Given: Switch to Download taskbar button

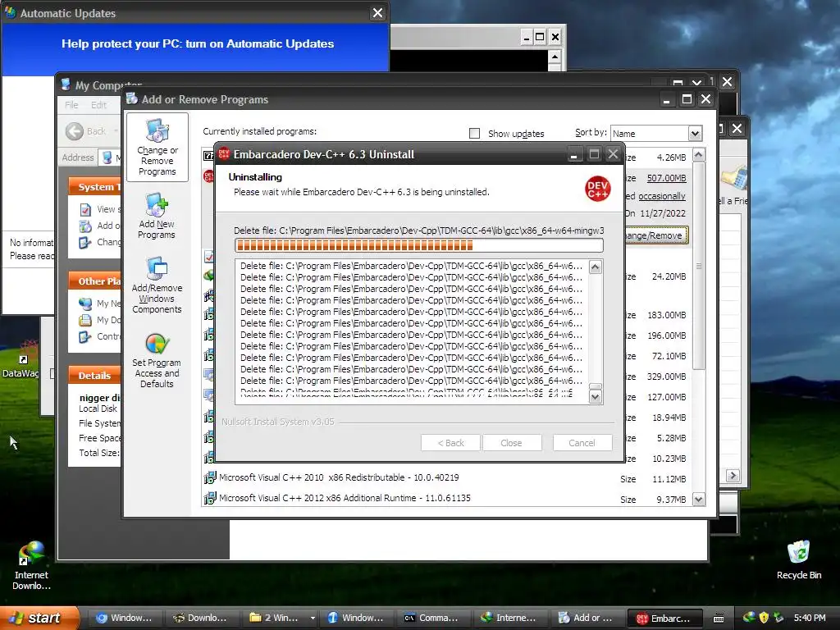Looking at the screenshot, I should coord(201,619).
